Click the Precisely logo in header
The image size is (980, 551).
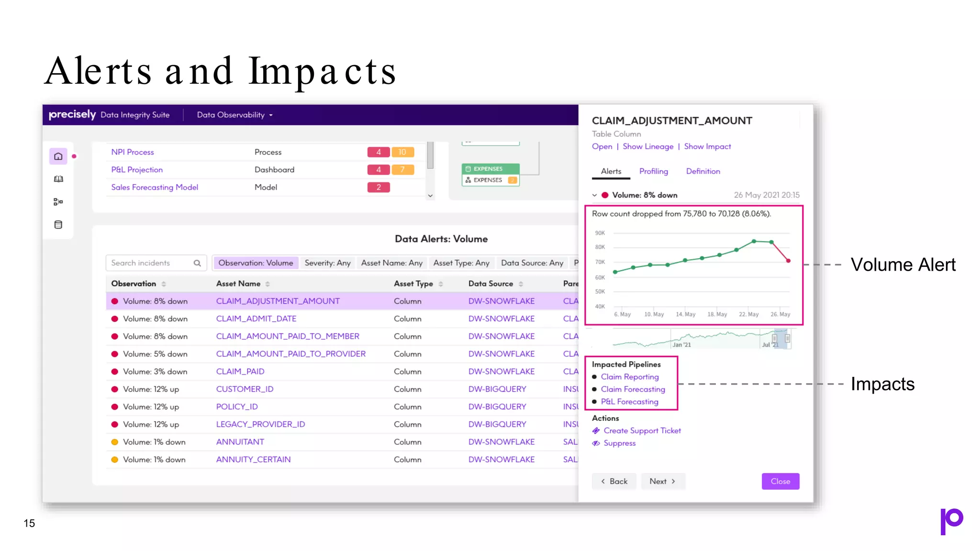click(72, 115)
